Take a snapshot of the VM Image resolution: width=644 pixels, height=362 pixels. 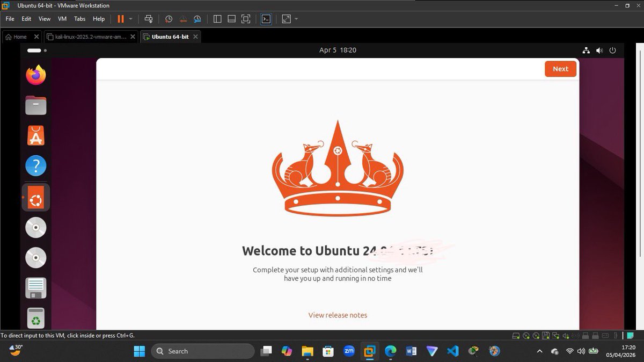coord(169,19)
